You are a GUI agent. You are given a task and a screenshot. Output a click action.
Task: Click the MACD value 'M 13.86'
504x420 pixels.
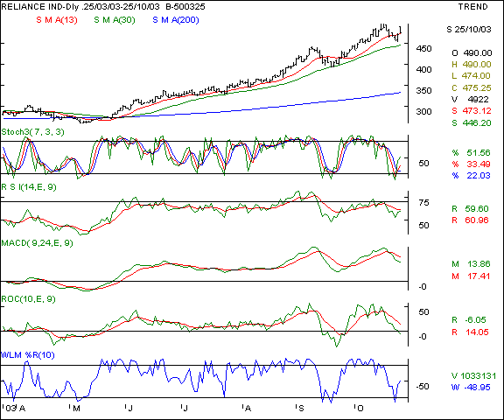pyautogui.click(x=471, y=264)
